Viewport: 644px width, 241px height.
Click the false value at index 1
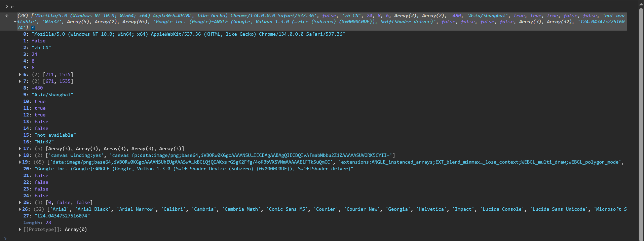pos(39,41)
